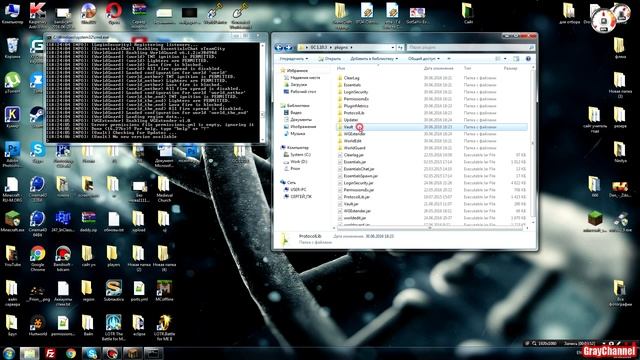Screen dimensions: 640x360
Task: Select the PermissionsEx folder
Action: coord(356,99)
